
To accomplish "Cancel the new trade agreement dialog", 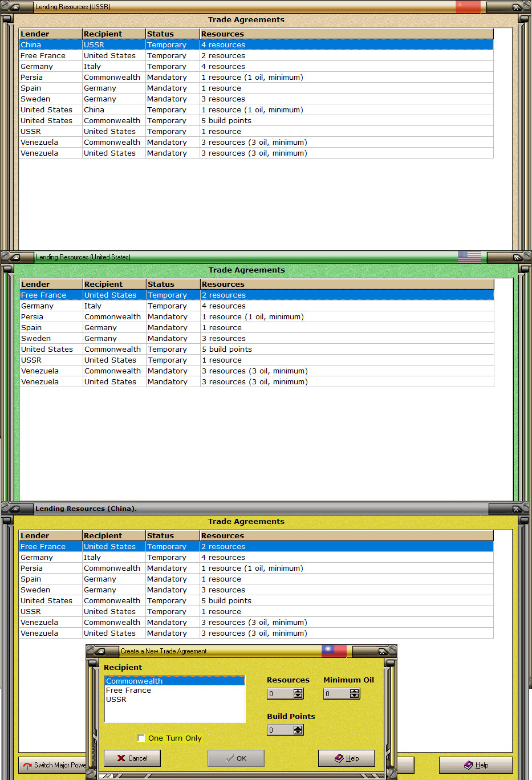I will coord(132,758).
